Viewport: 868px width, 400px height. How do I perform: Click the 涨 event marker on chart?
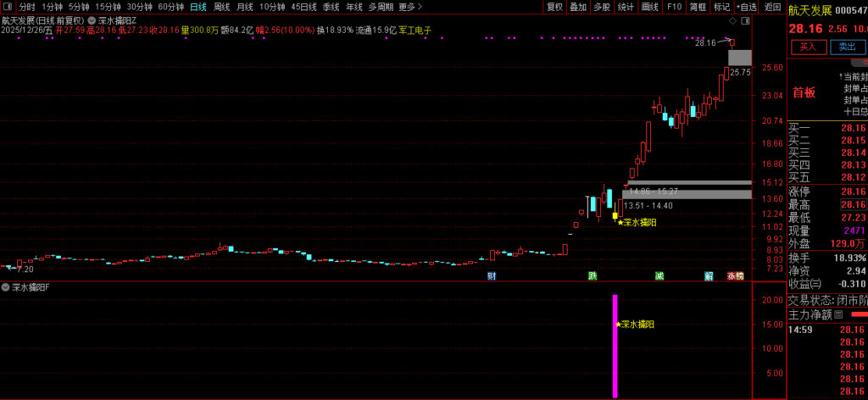731,276
